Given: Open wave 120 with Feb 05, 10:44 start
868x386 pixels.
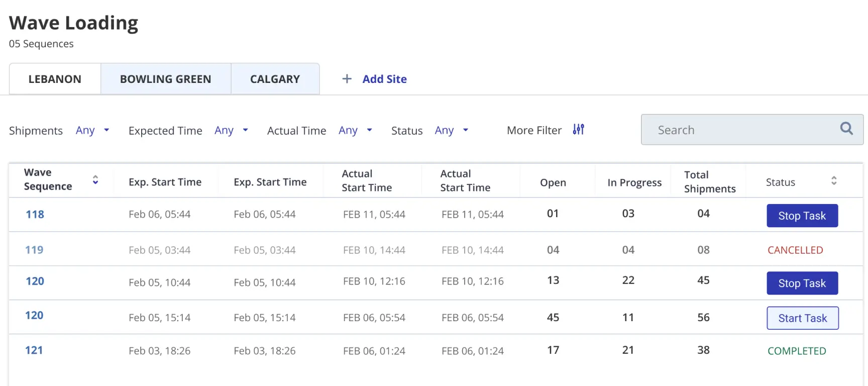Looking at the screenshot, I should click(35, 281).
